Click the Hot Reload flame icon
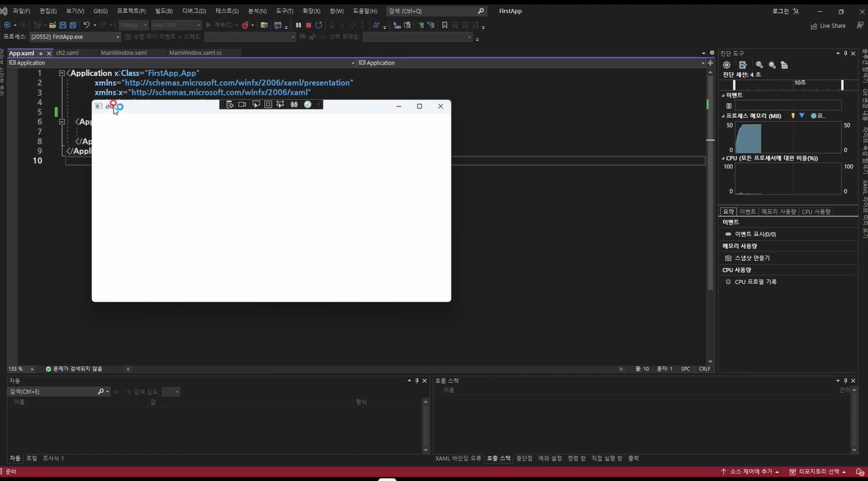This screenshot has width=868, height=481. coord(246,25)
